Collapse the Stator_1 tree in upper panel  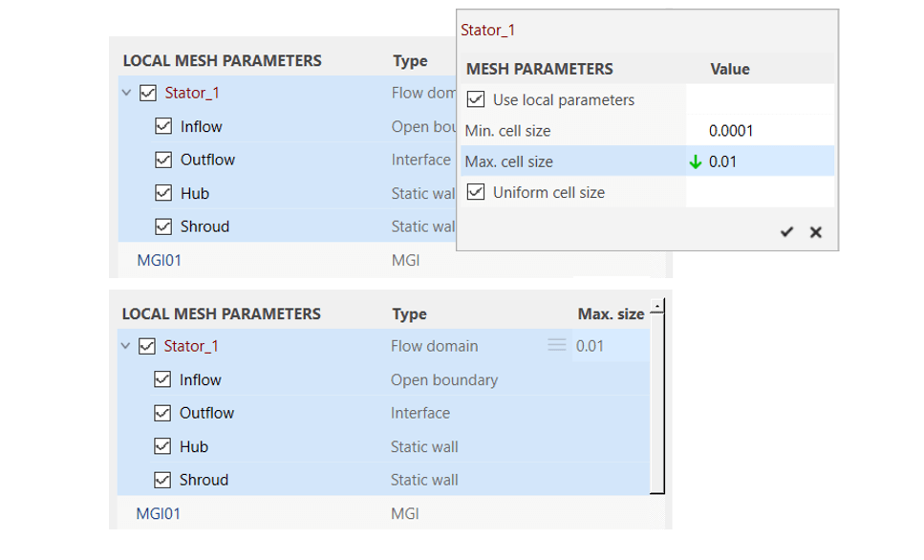126,93
